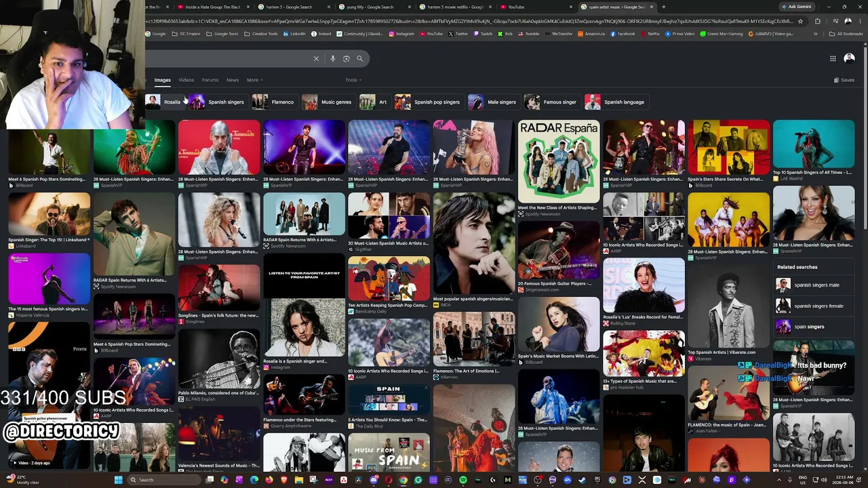Open Google Lens image search

pos(346,58)
